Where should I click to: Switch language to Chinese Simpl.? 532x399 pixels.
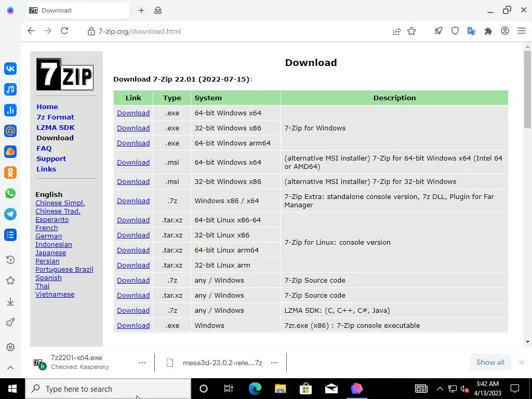coord(60,203)
